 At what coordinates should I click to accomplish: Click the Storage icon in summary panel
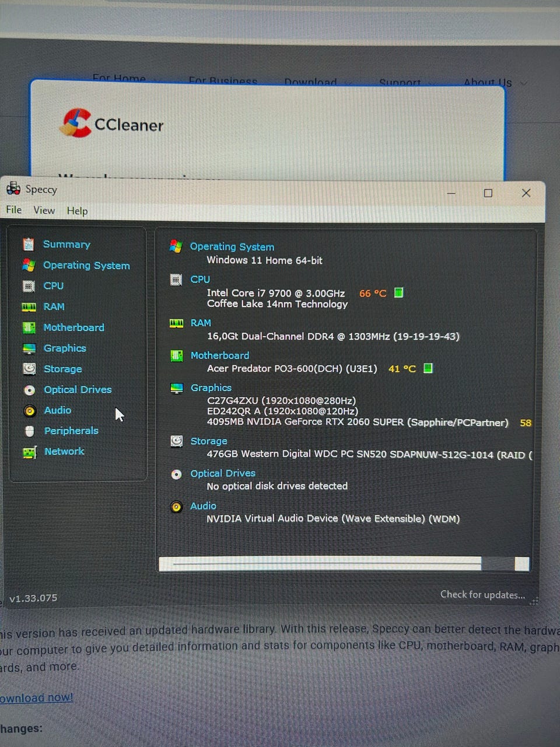(176, 441)
